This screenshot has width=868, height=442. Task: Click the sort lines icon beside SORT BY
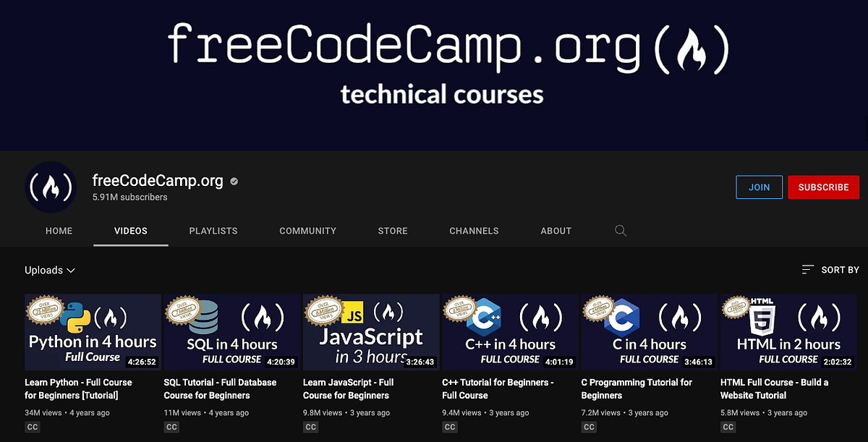[x=807, y=269]
